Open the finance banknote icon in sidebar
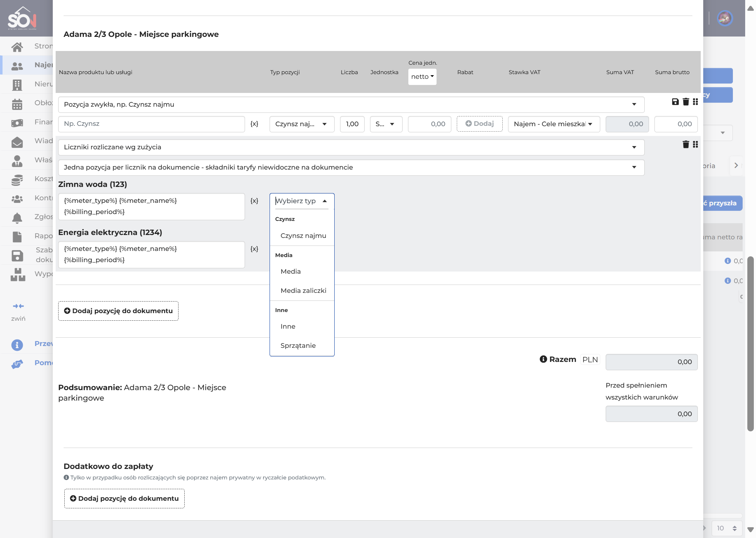 click(17, 123)
